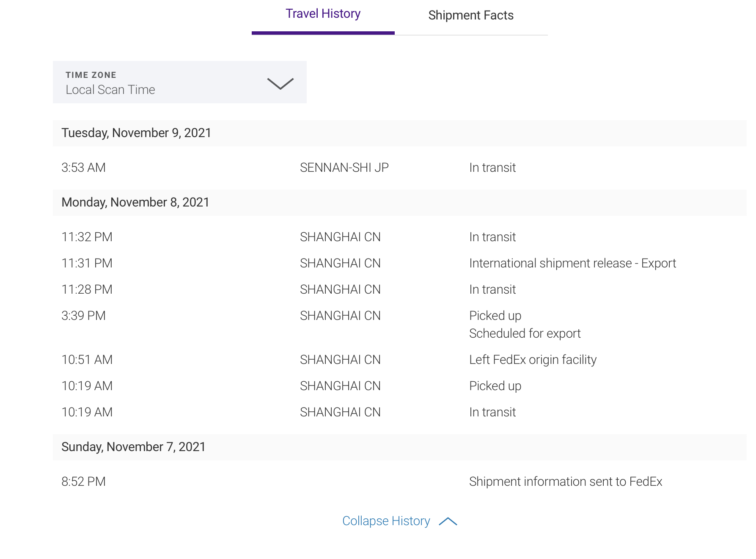The height and width of the screenshot is (559, 756).
Task: Click the 8:52 PM scan time
Action: pos(83,482)
